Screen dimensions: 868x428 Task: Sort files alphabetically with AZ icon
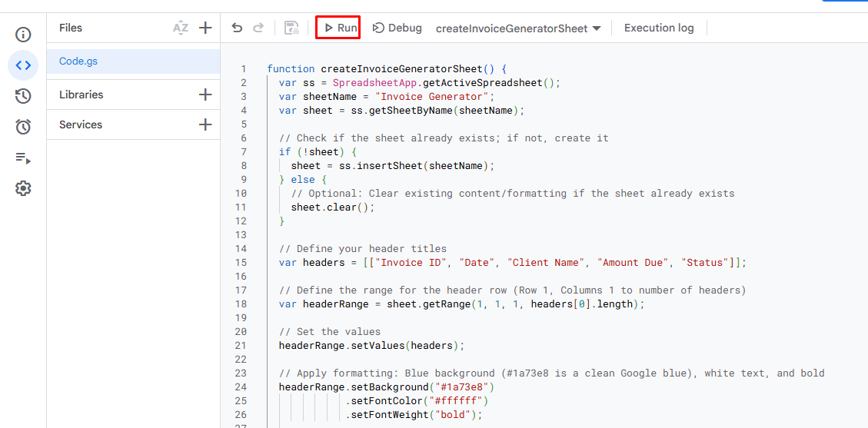[x=181, y=28]
